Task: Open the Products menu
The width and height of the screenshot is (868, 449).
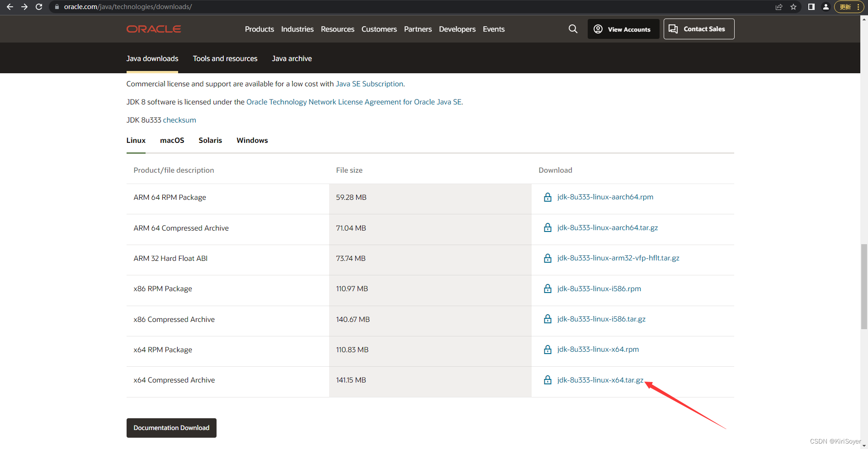Action: (259, 29)
